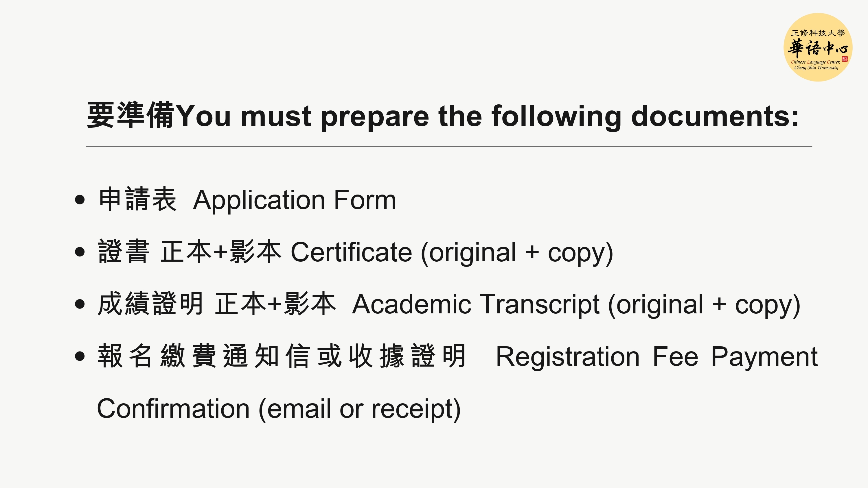Click the 'Registration Fee Payment' text

[656, 357]
